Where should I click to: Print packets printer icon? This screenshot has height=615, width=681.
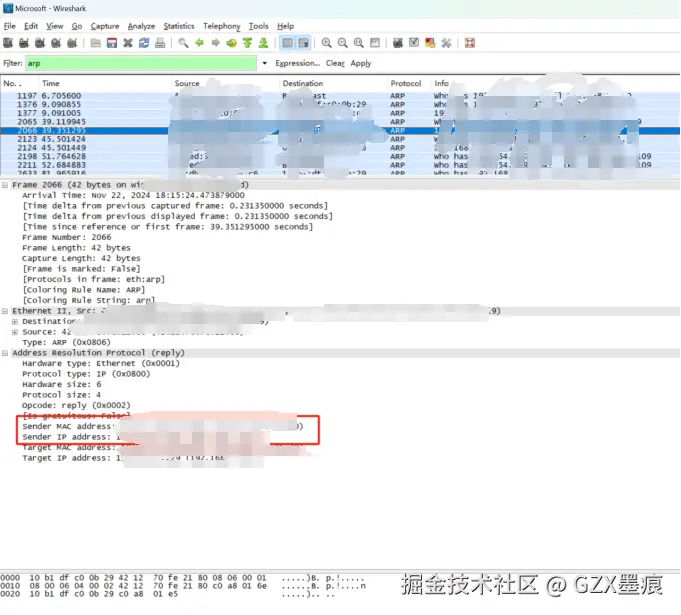coord(160,43)
